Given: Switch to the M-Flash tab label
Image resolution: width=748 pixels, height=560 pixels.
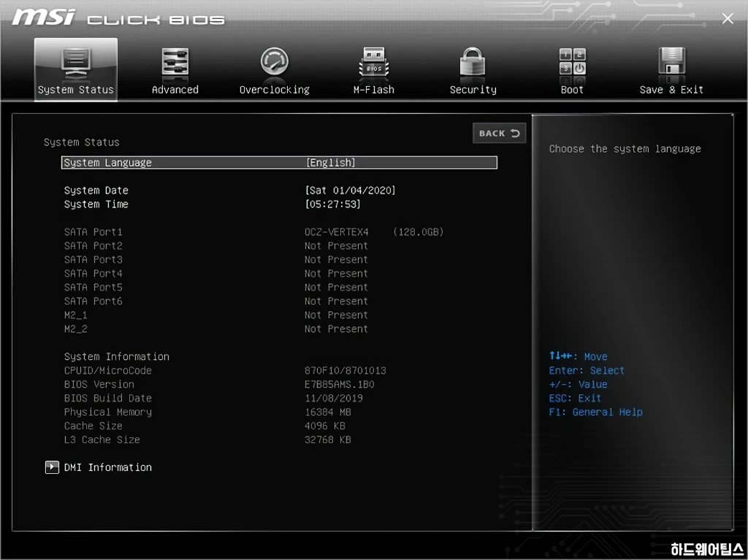Looking at the screenshot, I should (373, 90).
